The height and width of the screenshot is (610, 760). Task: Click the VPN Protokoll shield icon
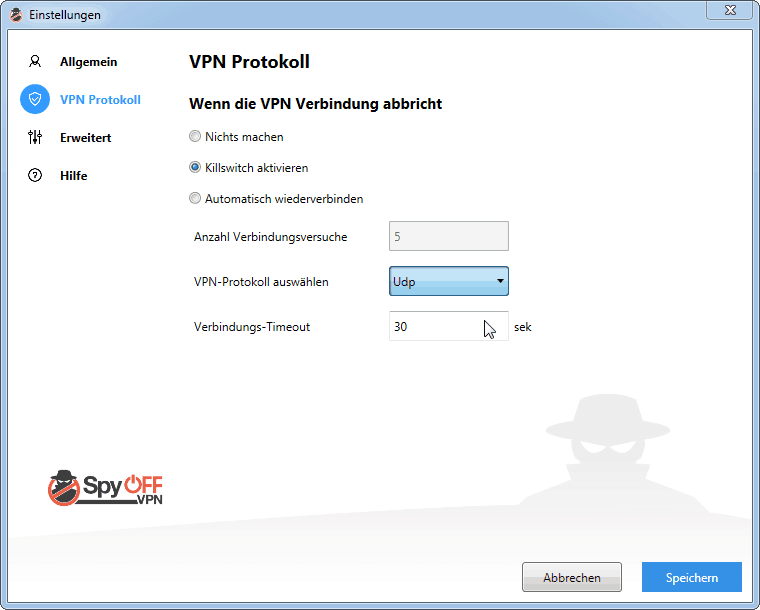pos(35,99)
